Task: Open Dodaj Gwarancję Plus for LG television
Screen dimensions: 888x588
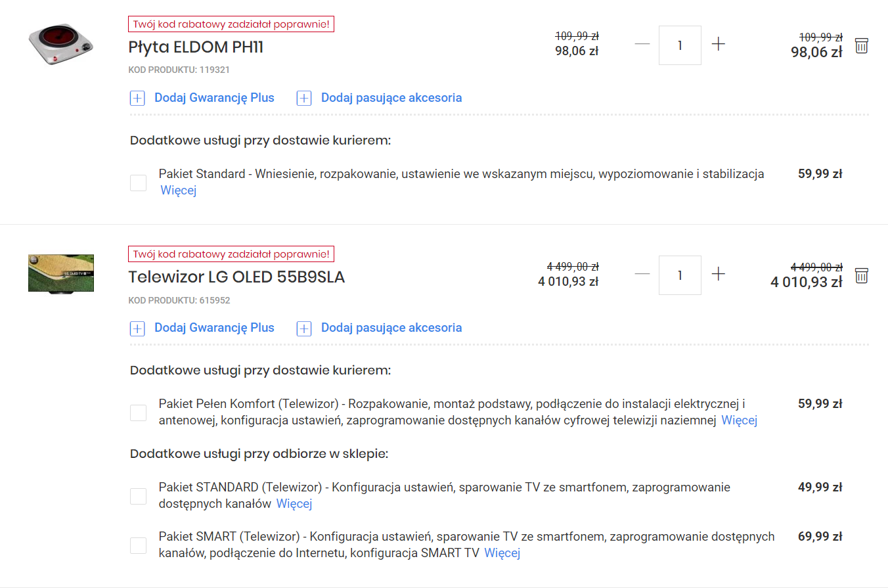Action: [214, 328]
